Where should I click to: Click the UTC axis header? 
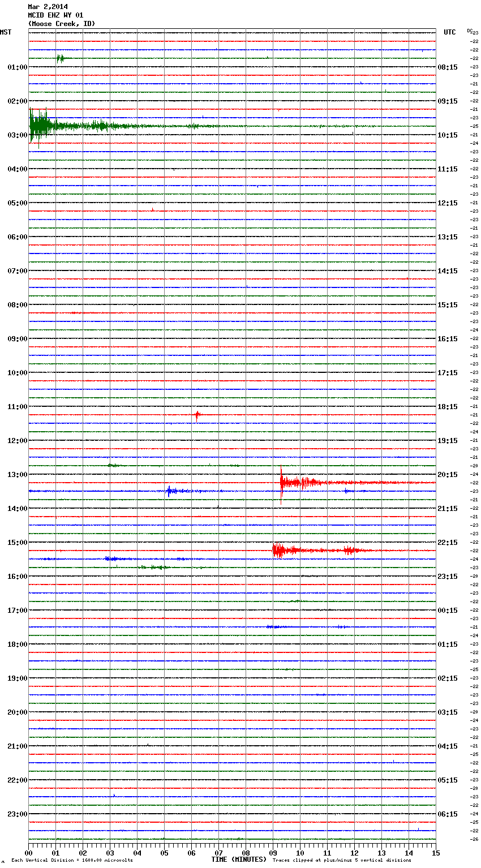(x=450, y=32)
